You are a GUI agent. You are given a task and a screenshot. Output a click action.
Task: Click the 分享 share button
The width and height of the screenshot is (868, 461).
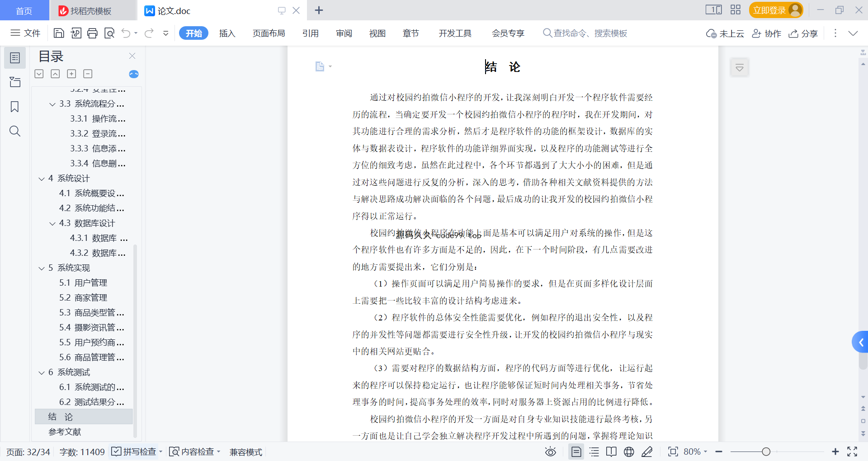pyautogui.click(x=803, y=33)
